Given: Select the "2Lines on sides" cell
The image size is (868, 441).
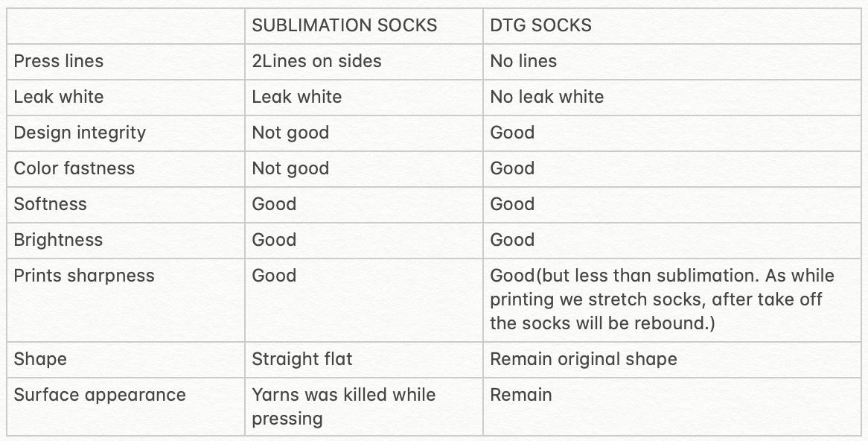Looking at the screenshot, I should coord(316,61).
